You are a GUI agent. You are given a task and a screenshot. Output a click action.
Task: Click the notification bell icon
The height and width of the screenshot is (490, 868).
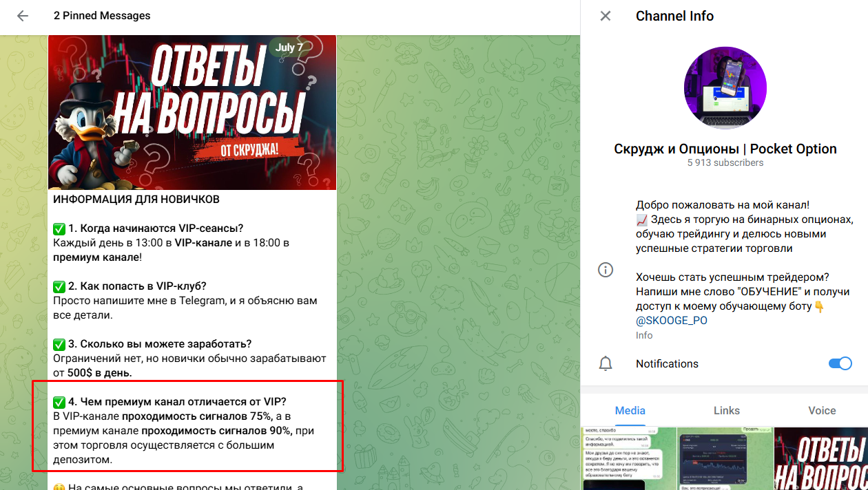(606, 363)
